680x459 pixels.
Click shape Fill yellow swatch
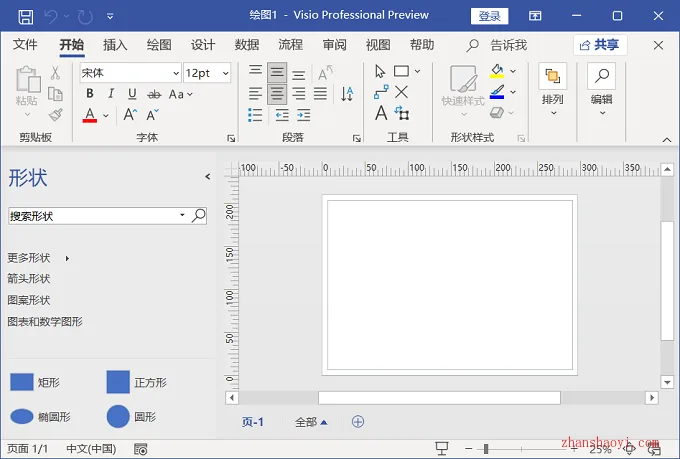click(x=497, y=71)
